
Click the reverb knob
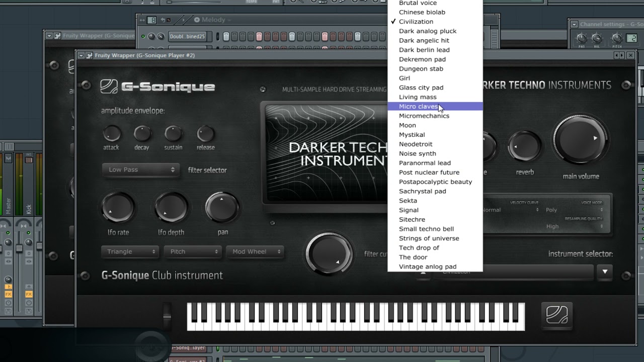pyautogui.click(x=525, y=147)
